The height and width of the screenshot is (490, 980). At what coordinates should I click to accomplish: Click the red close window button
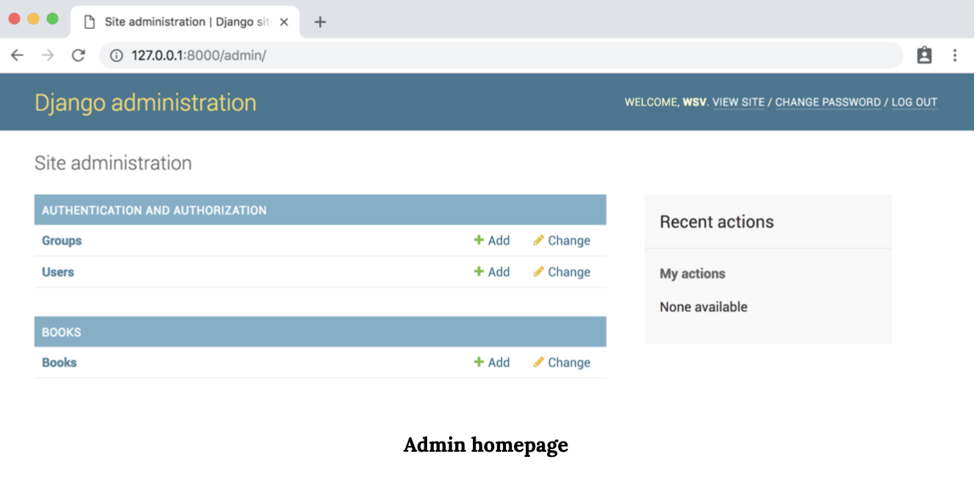click(x=14, y=19)
